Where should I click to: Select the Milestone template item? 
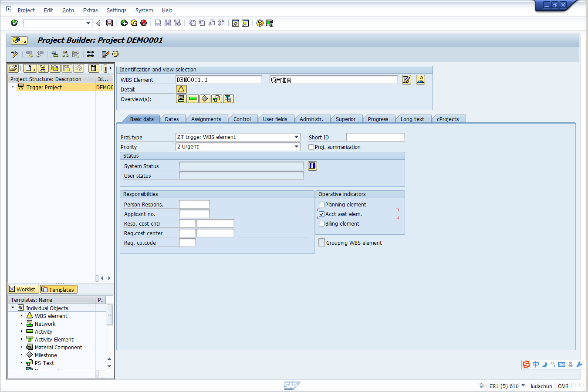pyautogui.click(x=46, y=355)
